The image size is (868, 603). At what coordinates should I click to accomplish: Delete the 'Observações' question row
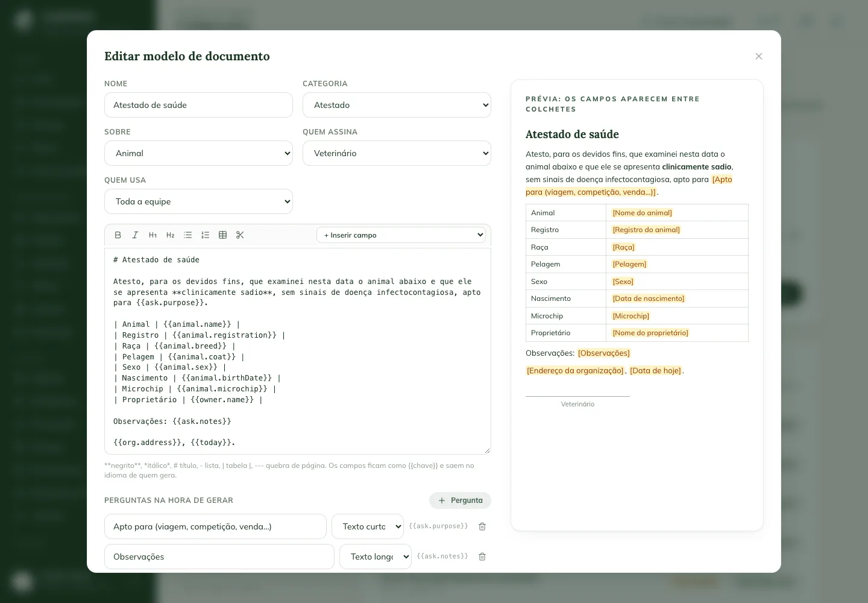pyautogui.click(x=482, y=557)
